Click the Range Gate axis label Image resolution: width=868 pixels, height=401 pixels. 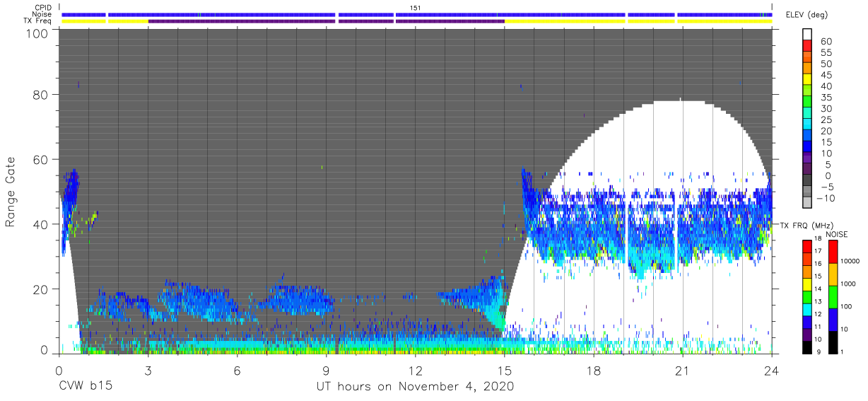click(11, 192)
